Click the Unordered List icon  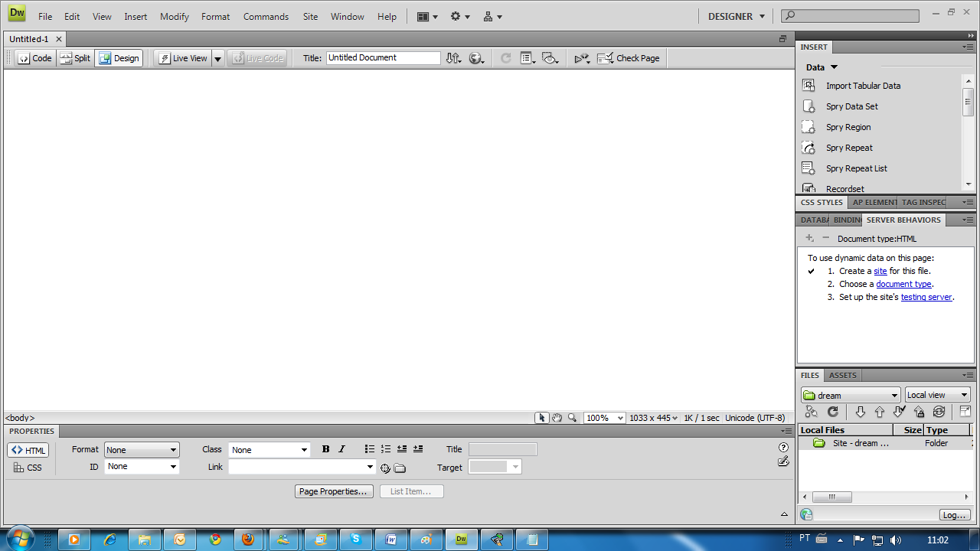coord(370,449)
